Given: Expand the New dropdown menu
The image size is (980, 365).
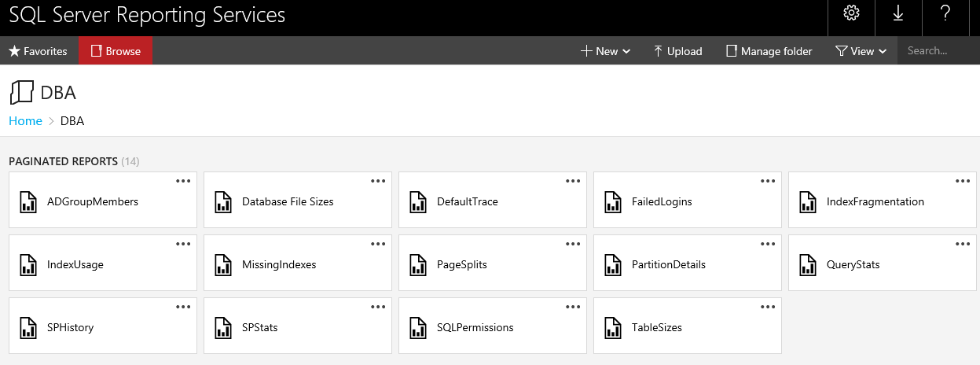Looking at the screenshot, I should pos(606,51).
